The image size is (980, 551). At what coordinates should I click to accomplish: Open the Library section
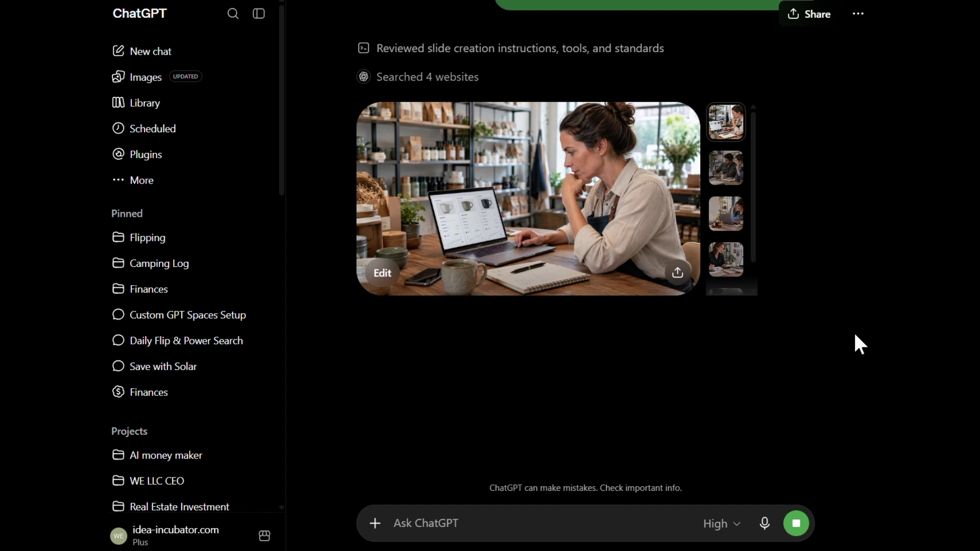pos(136,103)
